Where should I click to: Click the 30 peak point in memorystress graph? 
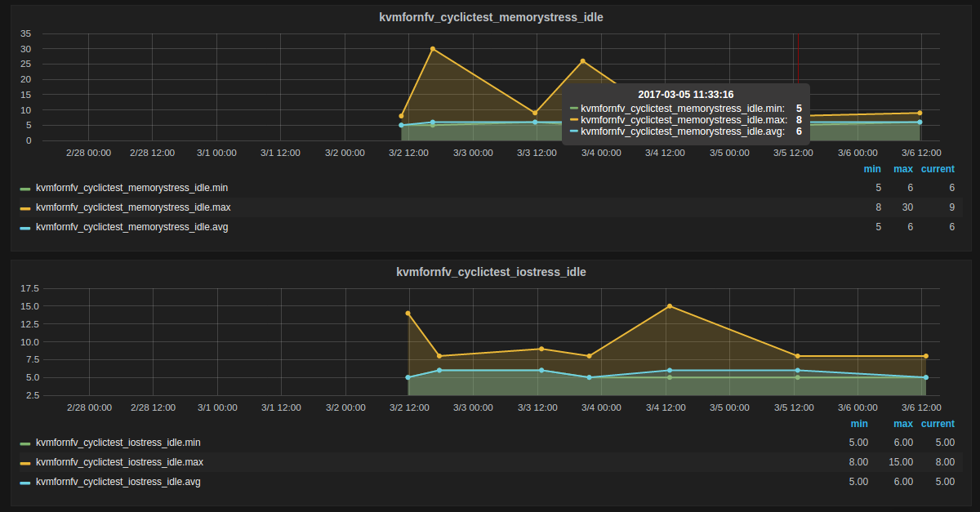tap(433, 49)
